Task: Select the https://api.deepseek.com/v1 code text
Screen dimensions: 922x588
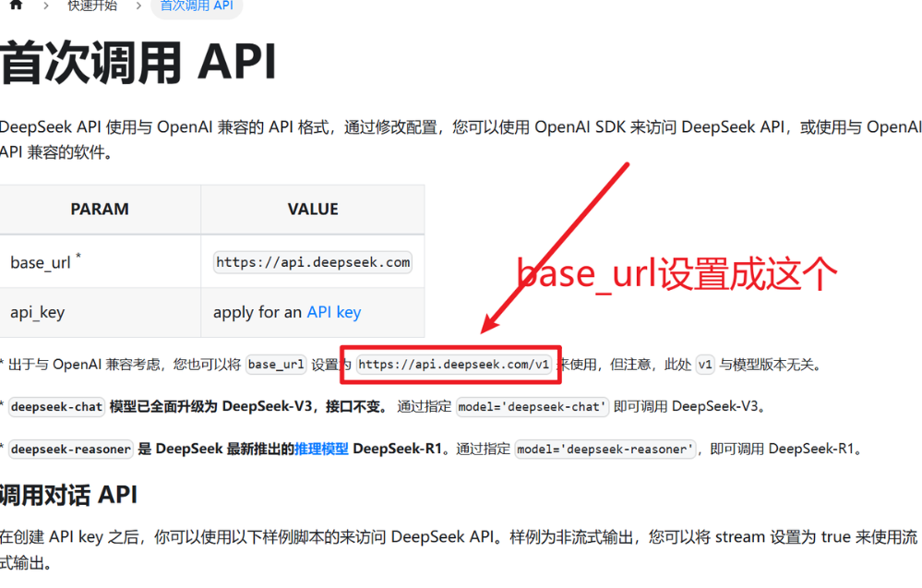Action: coord(453,365)
